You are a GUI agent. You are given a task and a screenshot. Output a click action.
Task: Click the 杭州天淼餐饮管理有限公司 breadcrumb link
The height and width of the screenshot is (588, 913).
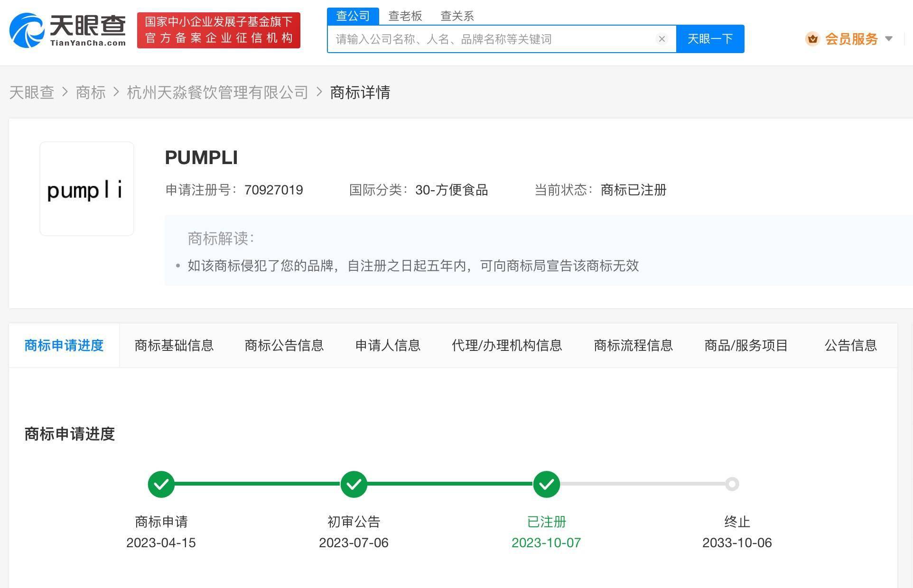pyautogui.click(x=218, y=92)
